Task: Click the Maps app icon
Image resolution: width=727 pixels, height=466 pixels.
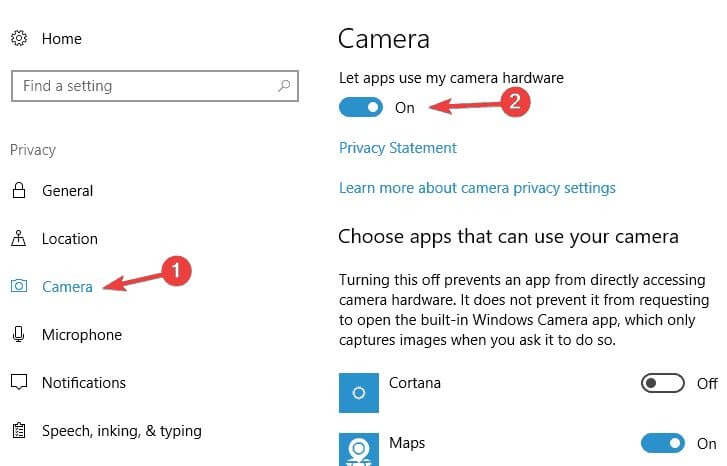Action: pyautogui.click(x=359, y=447)
